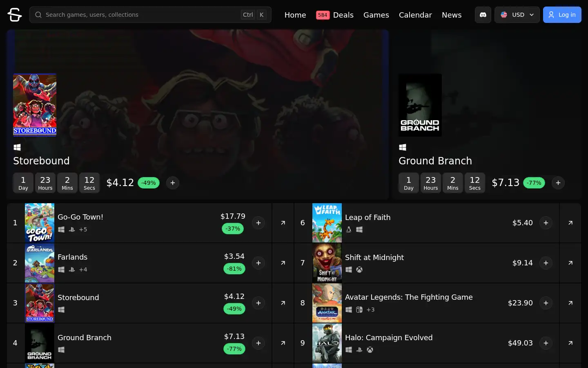Click the Xbox icon on Shift at Midnight

359,270
